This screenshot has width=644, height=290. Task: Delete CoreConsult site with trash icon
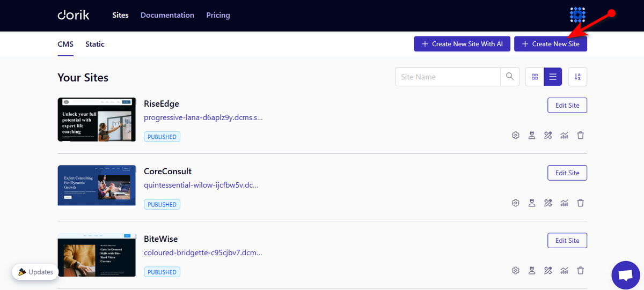[x=580, y=203]
